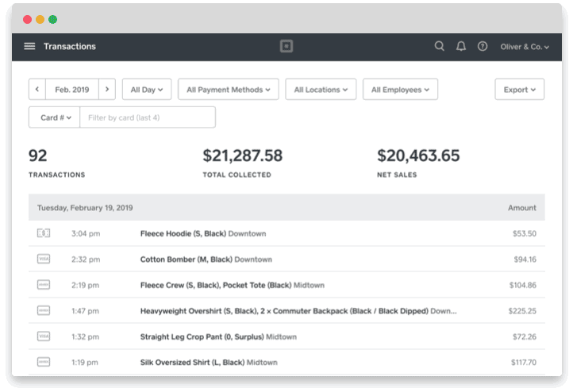The height and width of the screenshot is (392, 573).
Task: Open the Oliver & Co. account menu
Action: (x=525, y=47)
